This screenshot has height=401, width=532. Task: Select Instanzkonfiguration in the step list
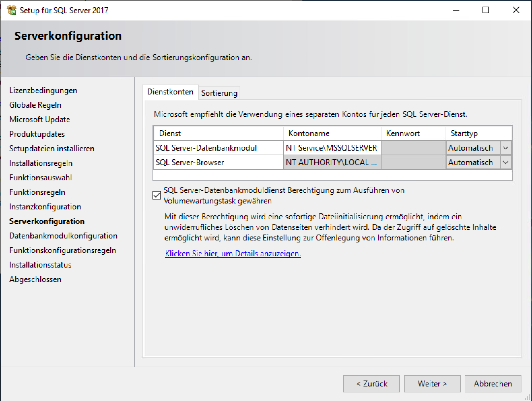click(45, 207)
